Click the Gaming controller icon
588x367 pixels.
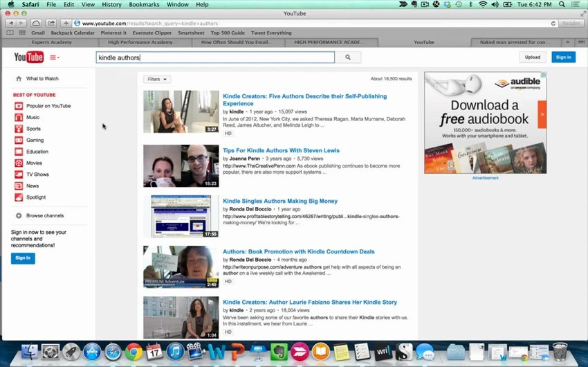19,141
